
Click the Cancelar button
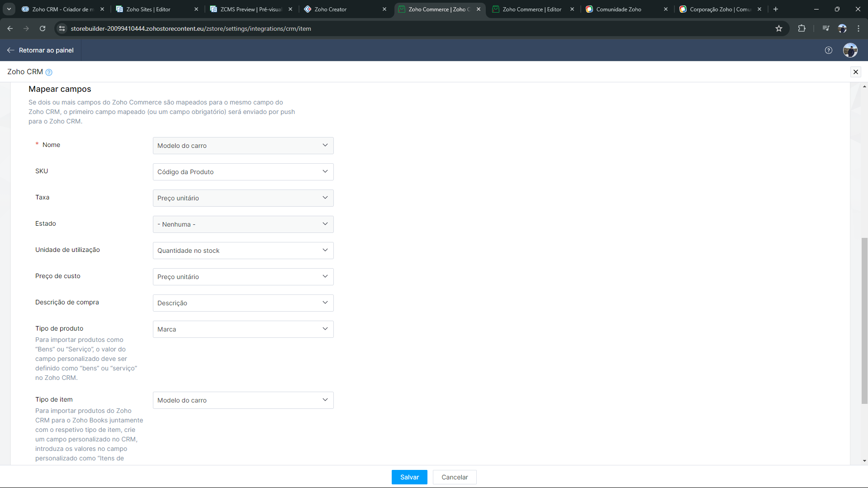point(455,477)
